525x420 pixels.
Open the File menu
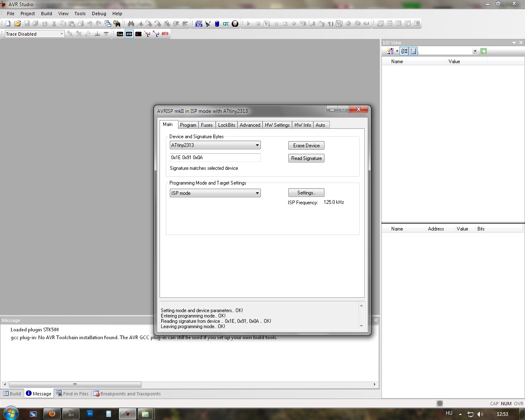pos(11,14)
